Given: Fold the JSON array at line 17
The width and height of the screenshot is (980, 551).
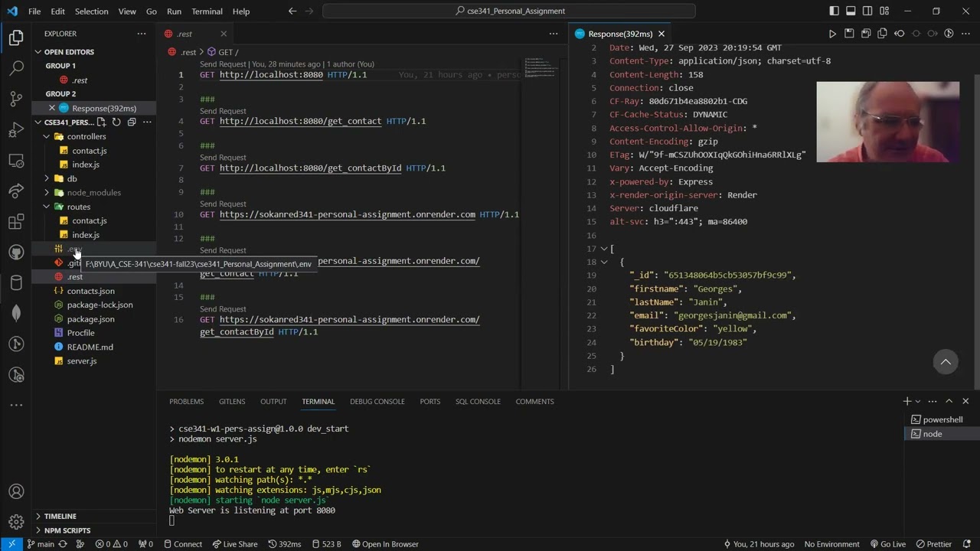Looking at the screenshot, I should pos(603,249).
